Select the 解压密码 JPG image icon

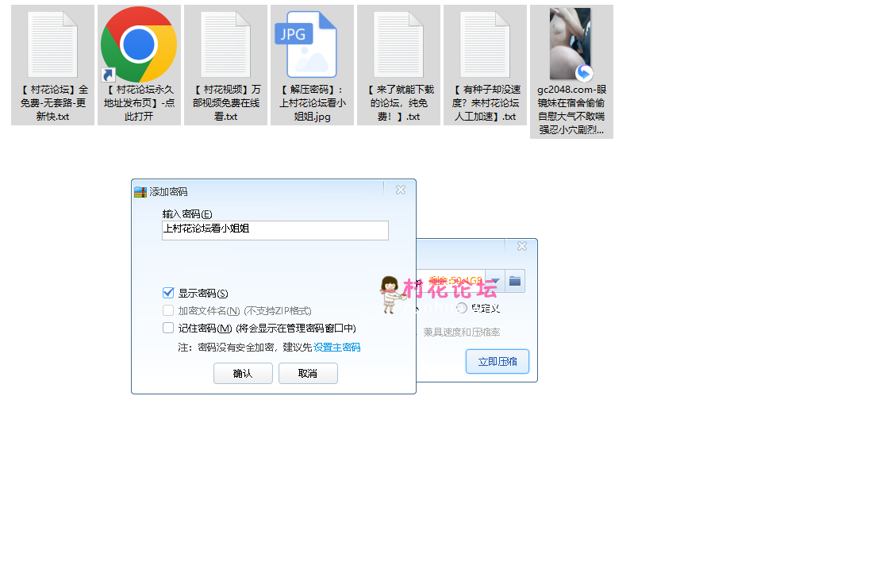coord(312,44)
